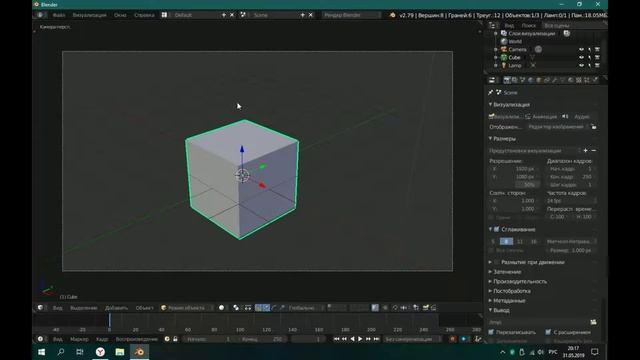Expand the Camera tree node
Image resolution: width=640 pixels, height=360 pixels.
[496, 49]
